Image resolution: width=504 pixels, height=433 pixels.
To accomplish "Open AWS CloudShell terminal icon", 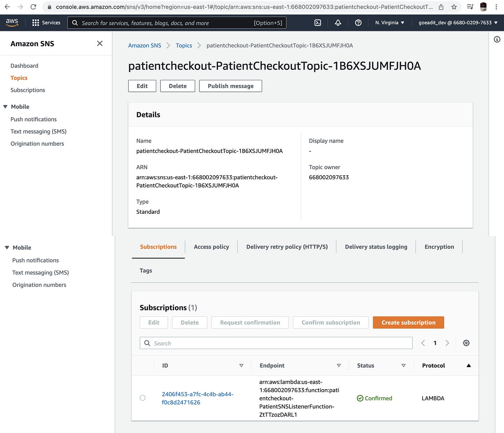I will 318,23.
